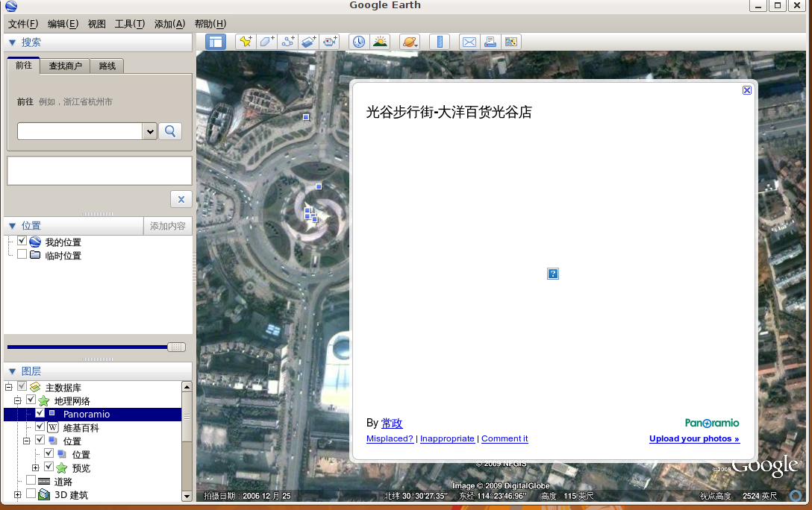Enable the 3D 建筑 layer checkbox
This screenshot has height=510, width=812.
31,494
